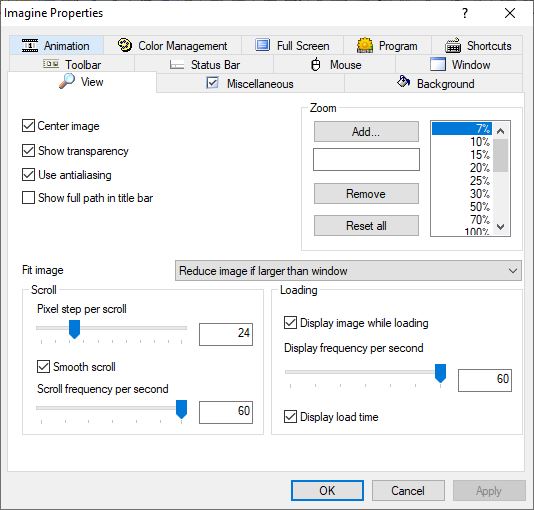Select the 50% zoom entry
This screenshot has height=510, width=534.
[x=462, y=206]
